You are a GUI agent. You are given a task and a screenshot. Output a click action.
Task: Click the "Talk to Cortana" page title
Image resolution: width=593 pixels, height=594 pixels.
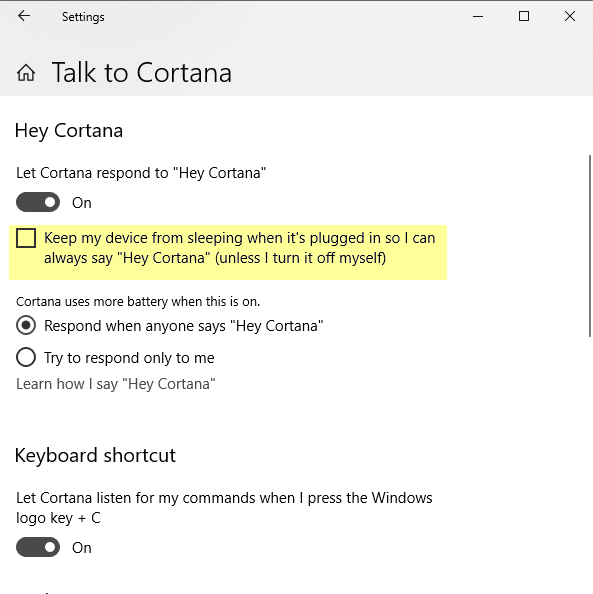pos(142,72)
